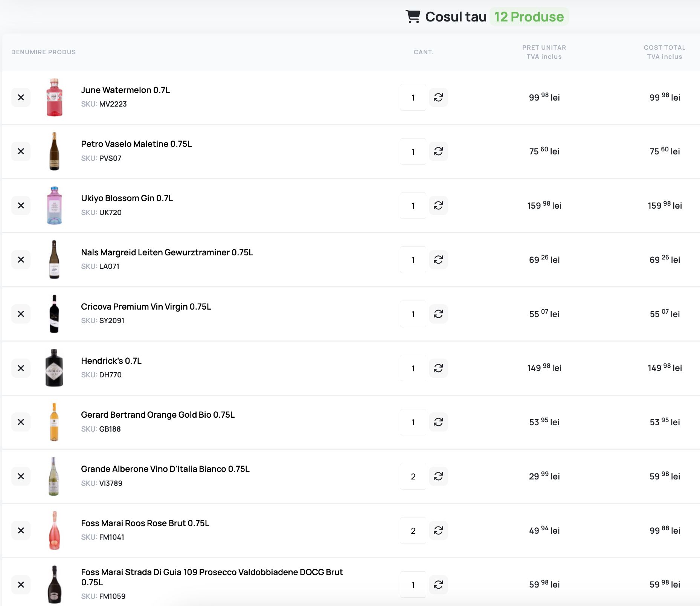700x606 pixels.
Task: Click Gerard Bertrand orange bottle image
Action: click(54, 422)
